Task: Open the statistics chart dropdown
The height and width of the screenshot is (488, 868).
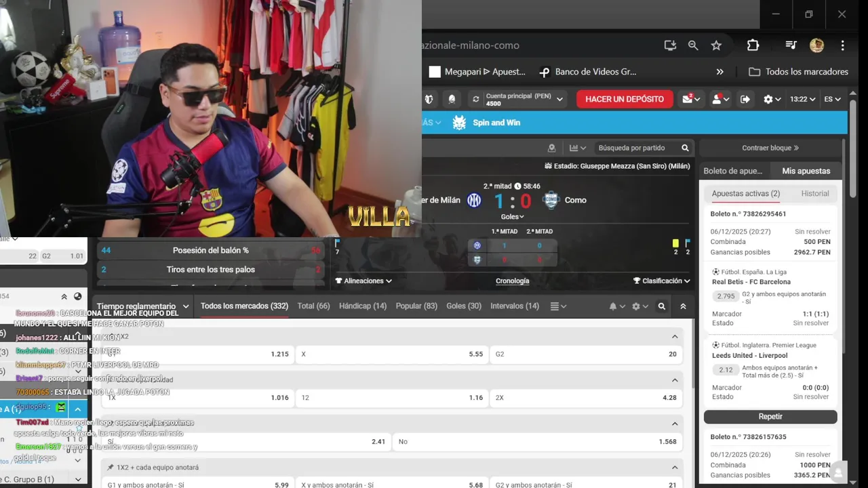Action: pos(578,148)
